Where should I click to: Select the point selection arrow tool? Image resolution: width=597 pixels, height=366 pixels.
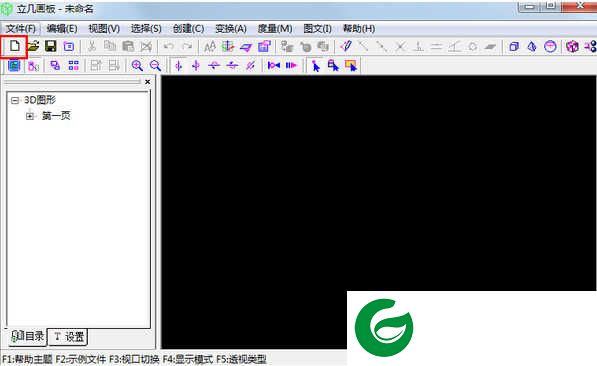316,66
